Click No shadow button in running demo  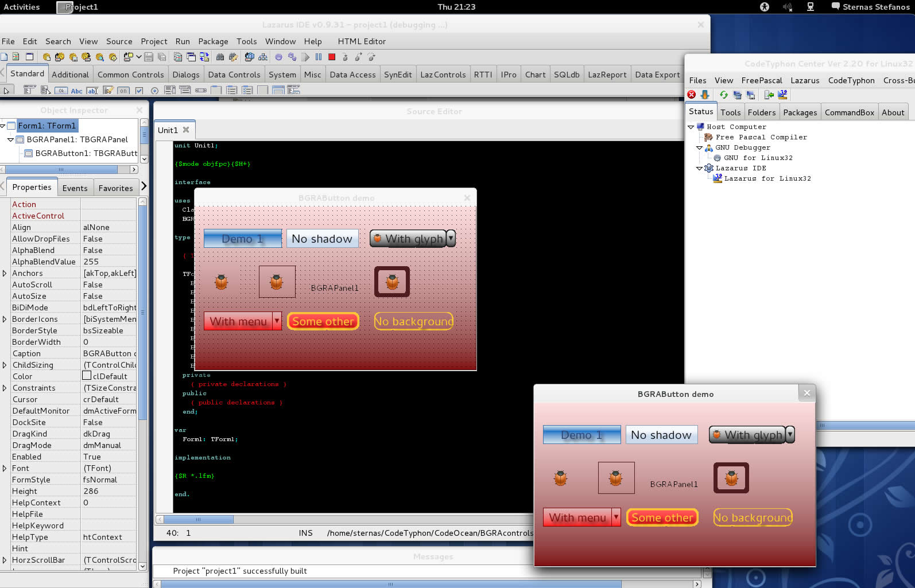pos(661,435)
